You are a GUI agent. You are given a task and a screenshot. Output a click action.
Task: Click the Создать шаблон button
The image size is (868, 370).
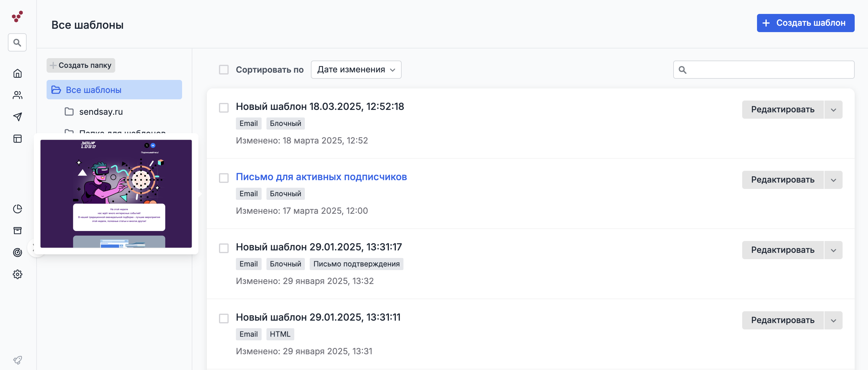pos(805,23)
